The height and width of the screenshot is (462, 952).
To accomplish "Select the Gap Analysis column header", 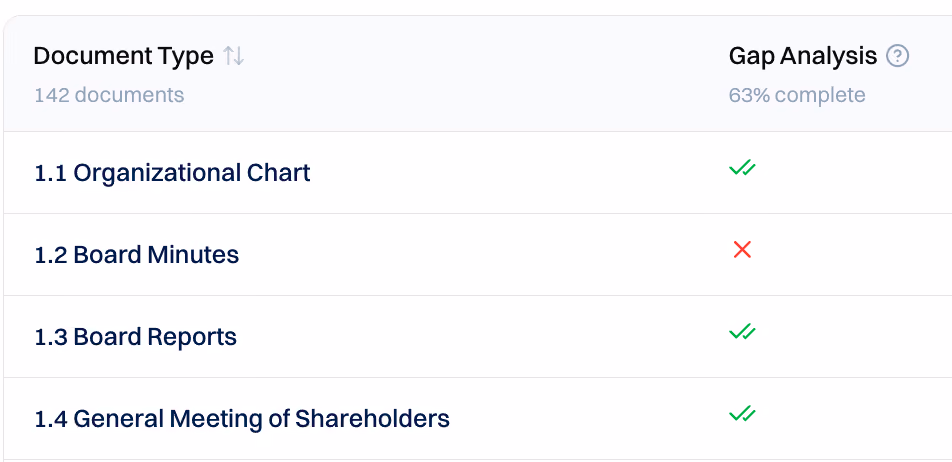I will [x=803, y=56].
